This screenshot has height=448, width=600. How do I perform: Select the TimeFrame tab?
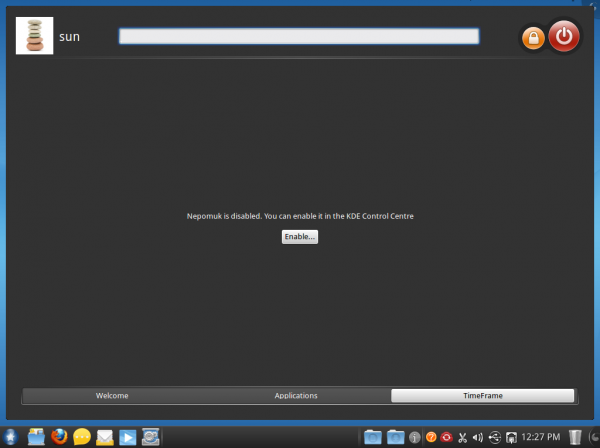pyautogui.click(x=483, y=396)
